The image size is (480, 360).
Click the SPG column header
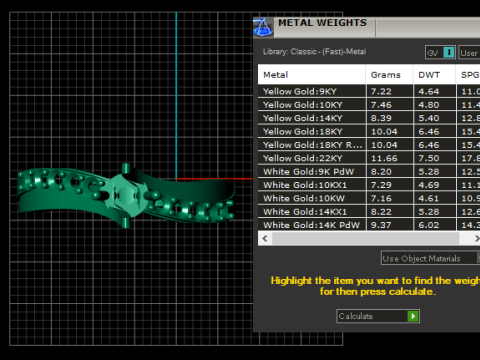[x=468, y=75]
